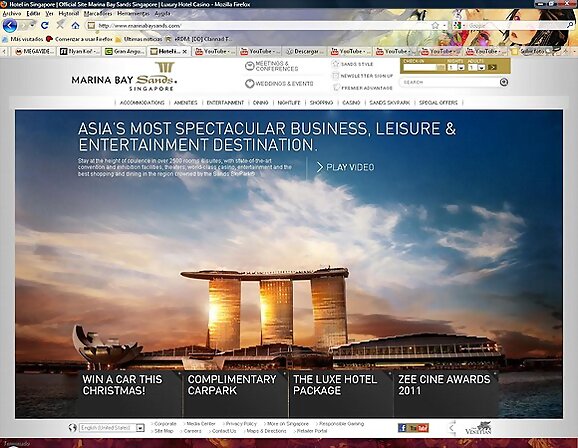Open the Adults dropdown
578x448 pixels.
coord(476,67)
